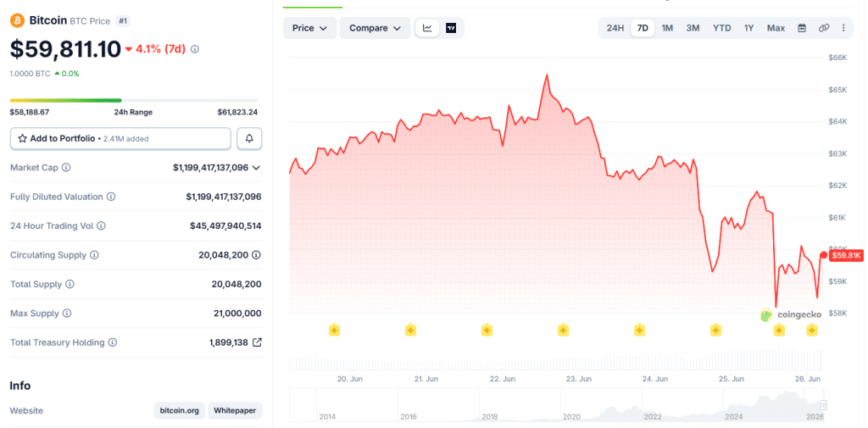Click the 1,899,138 treasury holding value
868x428 pixels.
[x=229, y=342]
